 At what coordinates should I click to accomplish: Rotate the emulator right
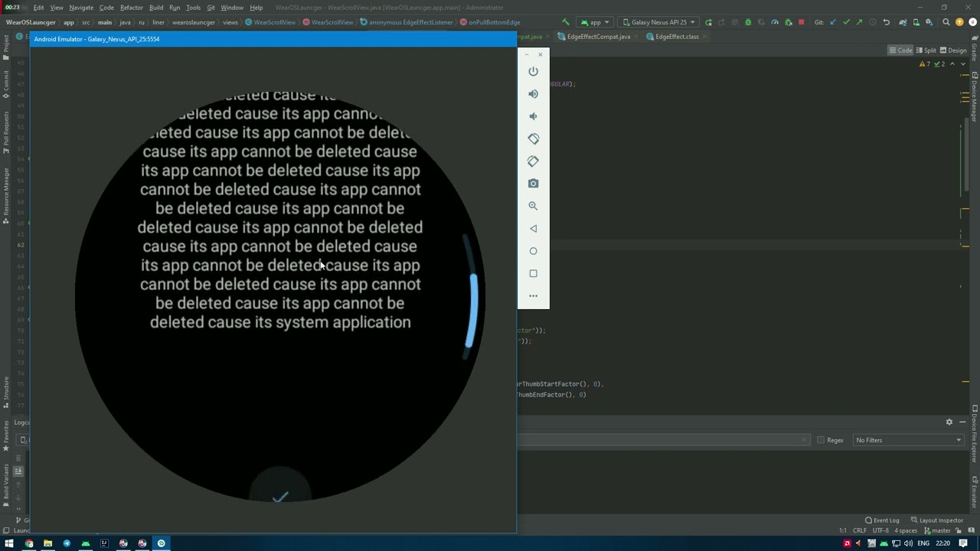point(533,161)
